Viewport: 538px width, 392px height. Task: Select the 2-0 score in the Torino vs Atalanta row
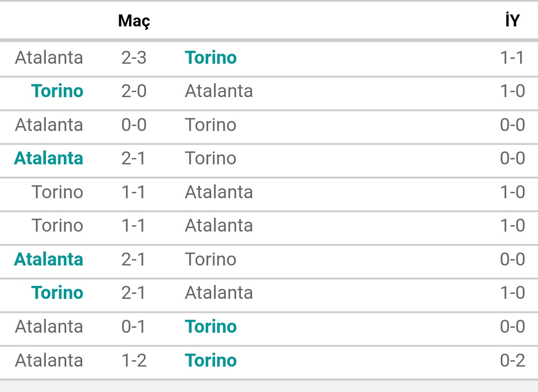pos(134,91)
